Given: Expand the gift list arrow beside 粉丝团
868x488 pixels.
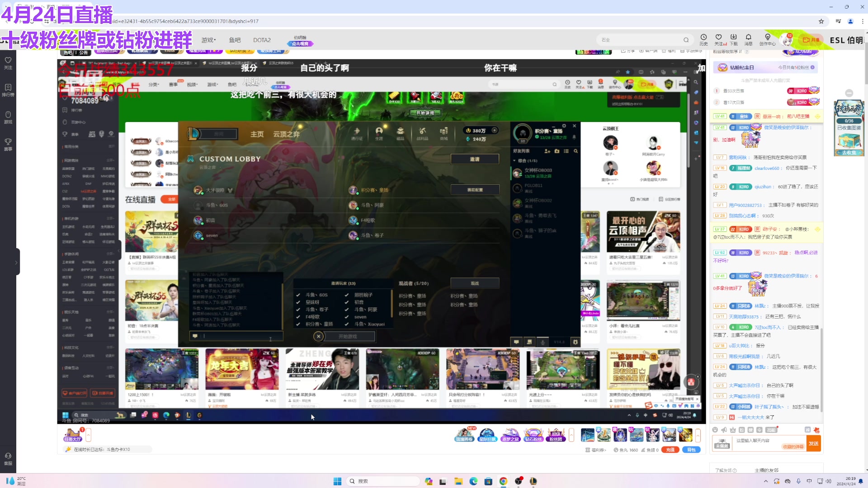Looking at the screenshot, I should [571, 435].
